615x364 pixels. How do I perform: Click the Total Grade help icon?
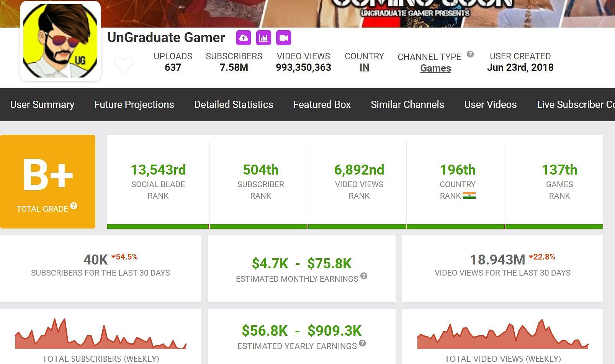click(x=74, y=206)
